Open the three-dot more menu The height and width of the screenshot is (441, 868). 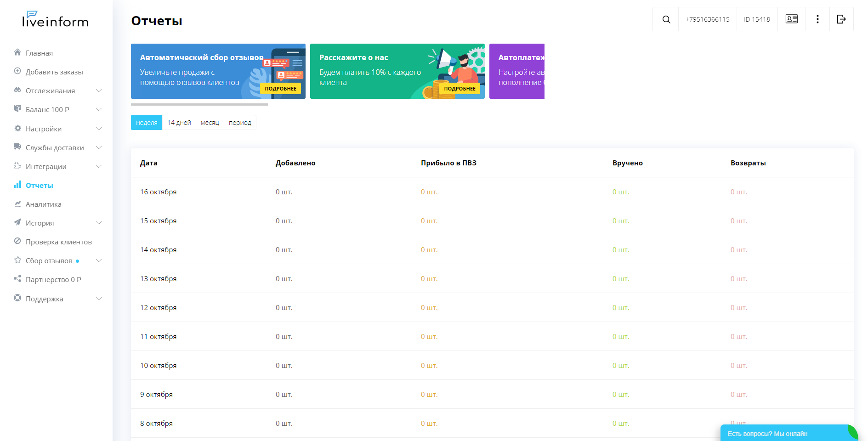817,19
